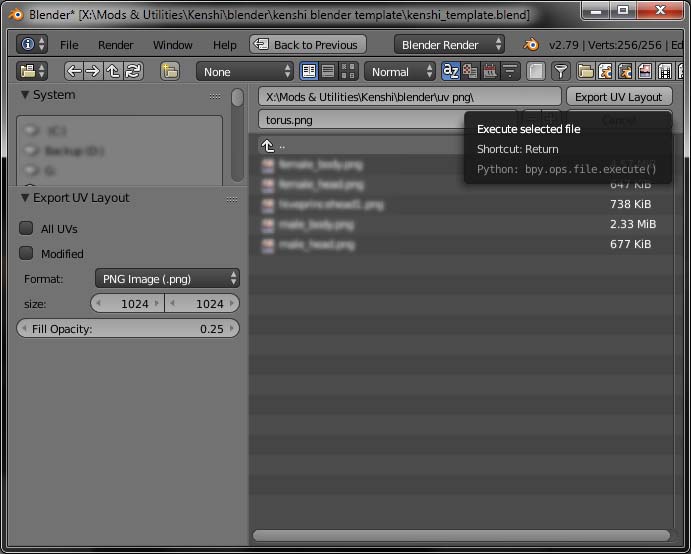
Task: Toggle image files filter icon
Action: [x=645, y=71]
